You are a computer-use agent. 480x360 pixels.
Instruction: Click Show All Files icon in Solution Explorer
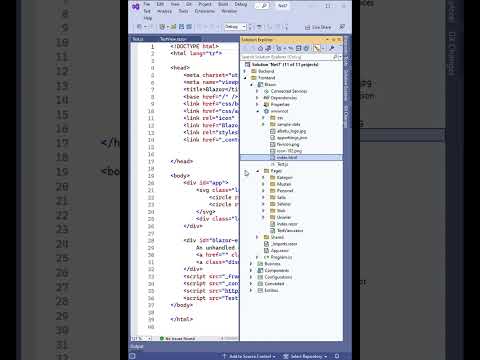tap(306, 49)
